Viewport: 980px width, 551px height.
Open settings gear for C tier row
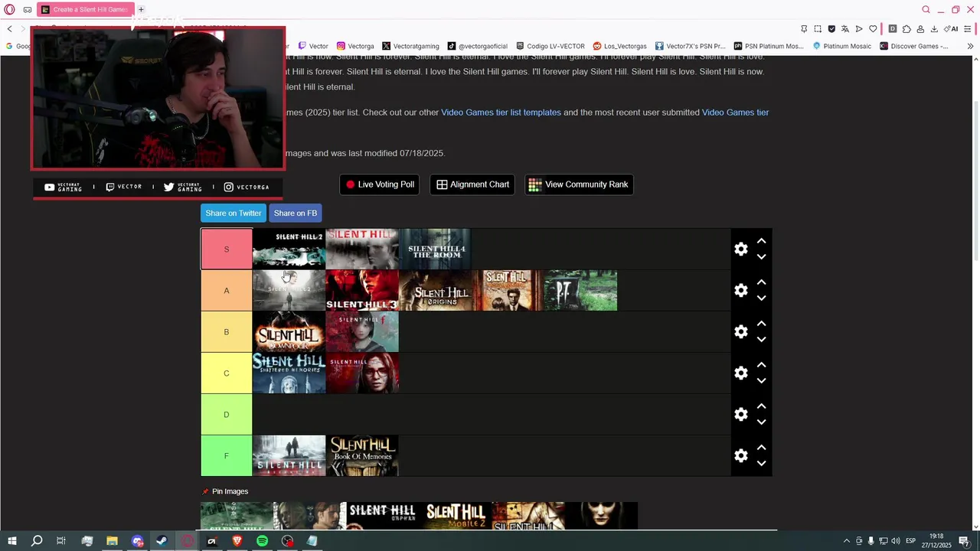click(740, 373)
